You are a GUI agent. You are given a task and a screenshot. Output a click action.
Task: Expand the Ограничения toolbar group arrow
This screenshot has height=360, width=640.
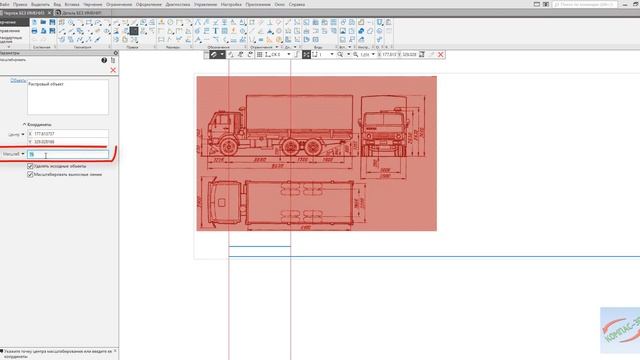point(277,47)
